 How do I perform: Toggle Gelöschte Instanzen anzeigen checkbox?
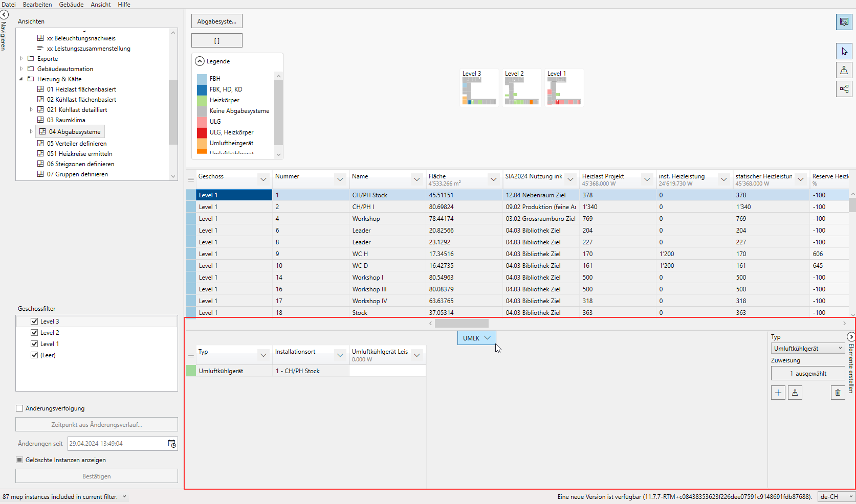[19, 460]
